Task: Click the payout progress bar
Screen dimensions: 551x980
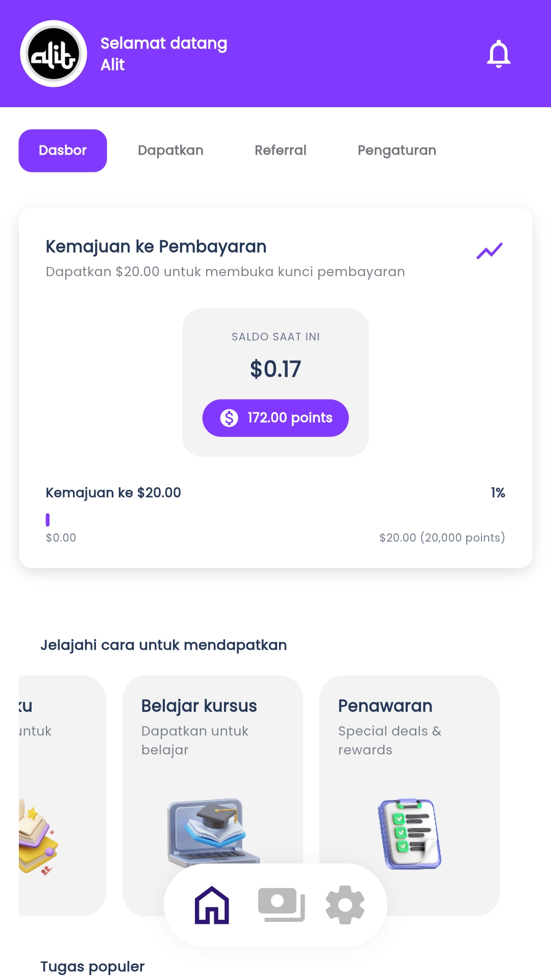Action: pyautogui.click(x=275, y=520)
